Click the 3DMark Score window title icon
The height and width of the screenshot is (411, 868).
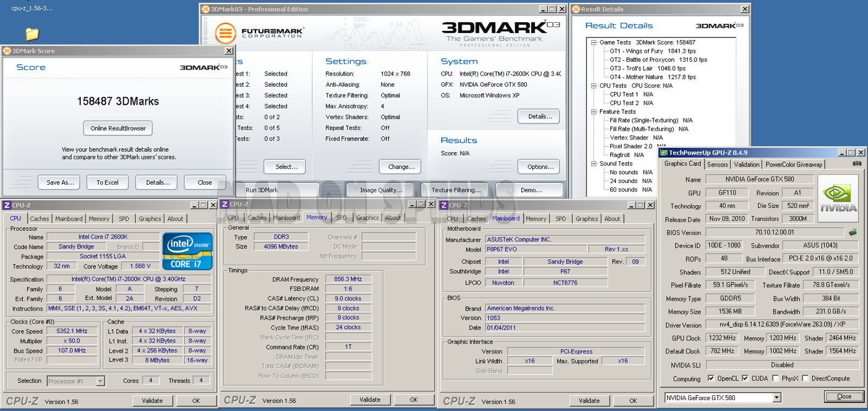[7, 51]
